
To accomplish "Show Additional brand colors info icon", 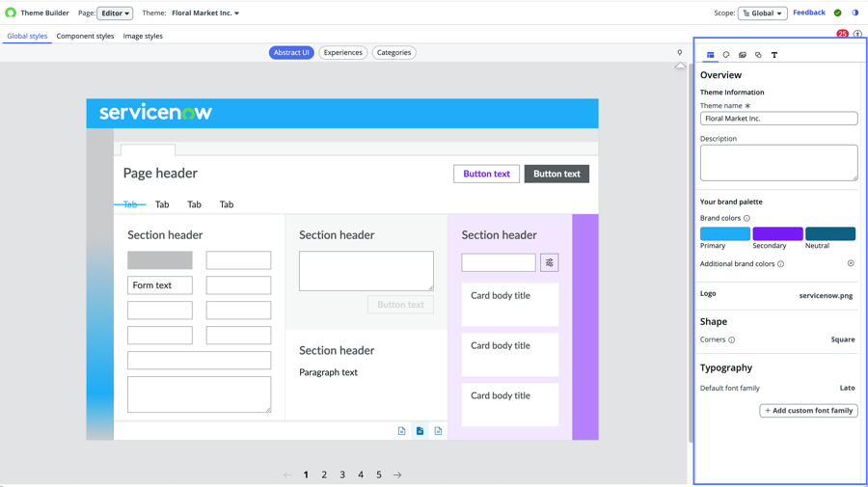I will 780,264.
